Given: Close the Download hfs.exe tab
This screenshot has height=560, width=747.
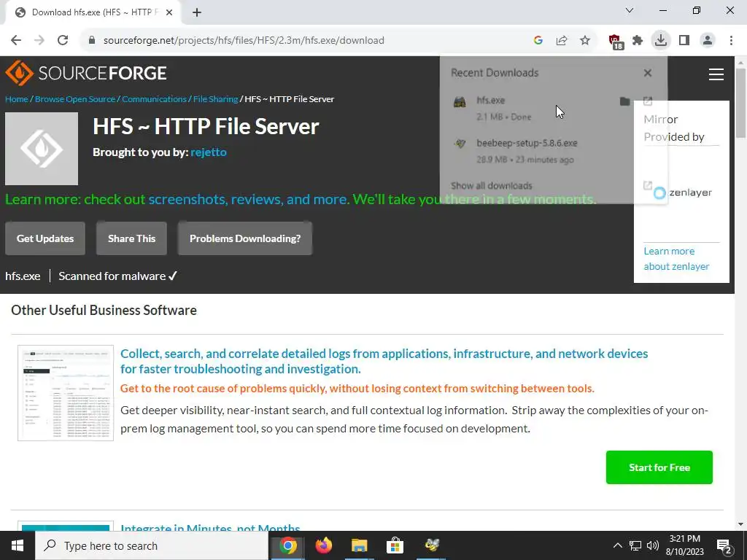Looking at the screenshot, I should 169,12.
